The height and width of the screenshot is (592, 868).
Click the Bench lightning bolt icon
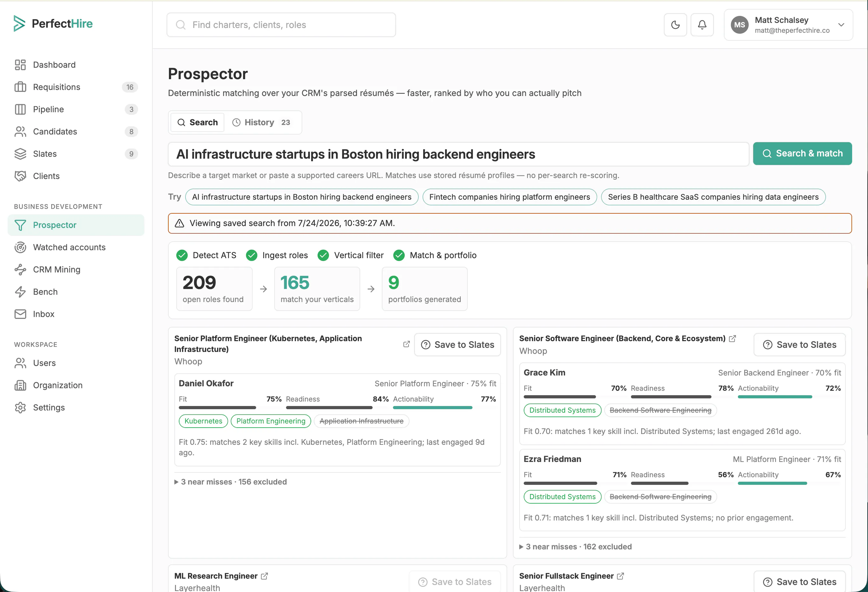(20, 292)
